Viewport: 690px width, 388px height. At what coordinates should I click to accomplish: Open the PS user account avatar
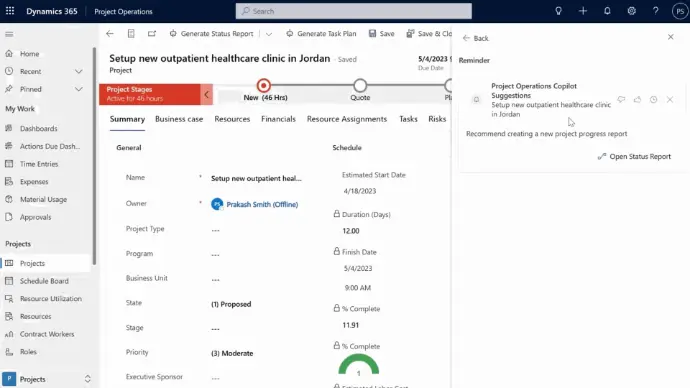(x=679, y=11)
